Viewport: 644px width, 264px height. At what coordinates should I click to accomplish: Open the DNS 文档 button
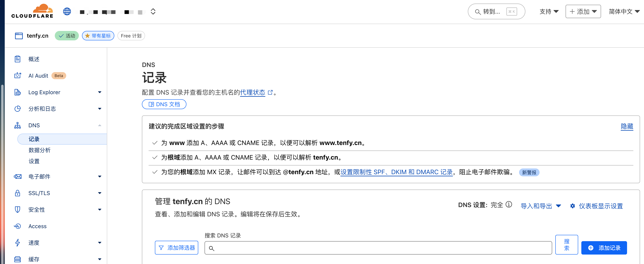click(164, 104)
